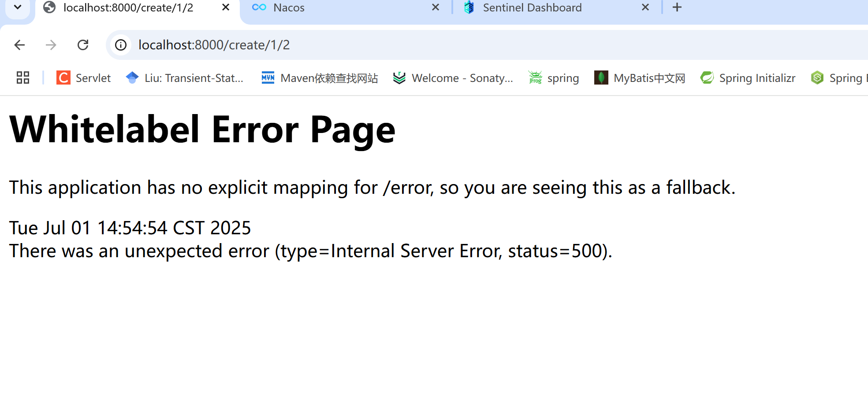Open the Liu: Transient-Stat bookmark
The image size is (868, 410).
[184, 78]
